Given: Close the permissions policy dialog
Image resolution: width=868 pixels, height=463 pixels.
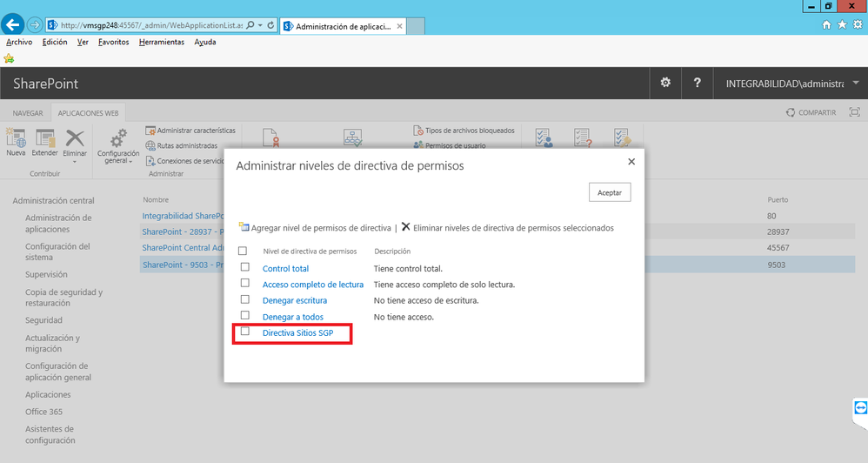Looking at the screenshot, I should 631,162.
